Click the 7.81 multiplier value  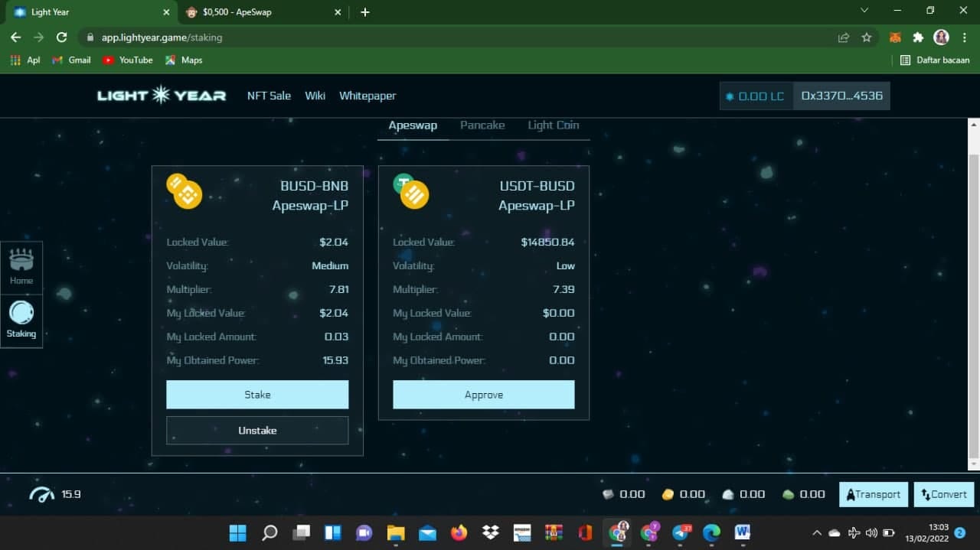(338, 290)
